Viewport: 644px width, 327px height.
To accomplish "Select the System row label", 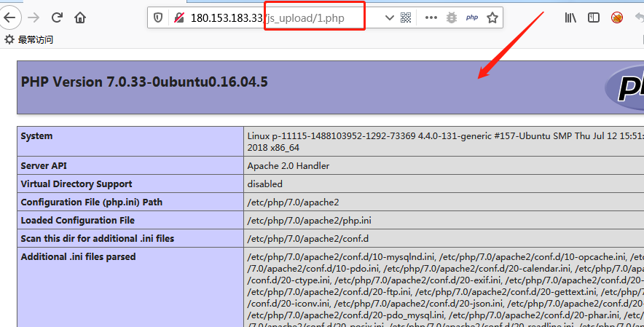I will (x=36, y=136).
